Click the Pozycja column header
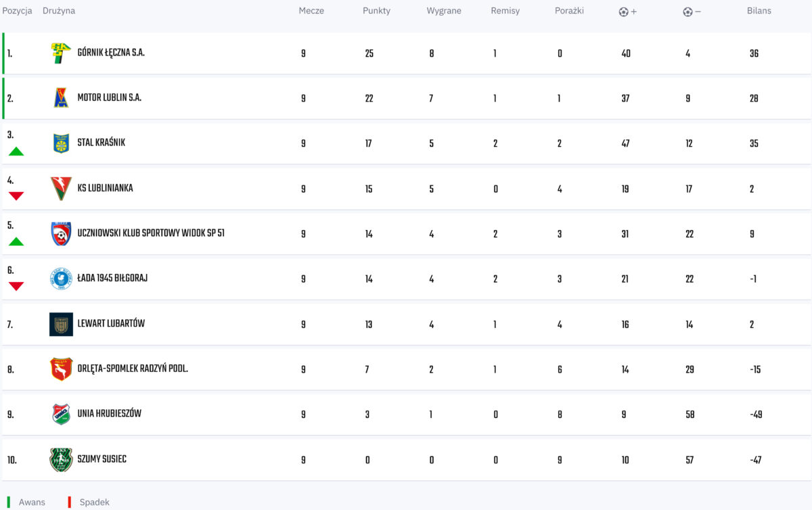Viewport: 812px width, 510px height. click(17, 11)
